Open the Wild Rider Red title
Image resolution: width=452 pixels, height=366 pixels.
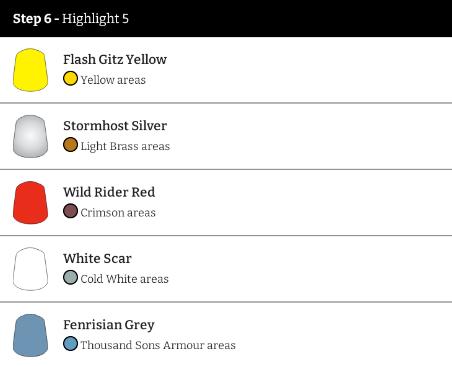tap(109, 192)
